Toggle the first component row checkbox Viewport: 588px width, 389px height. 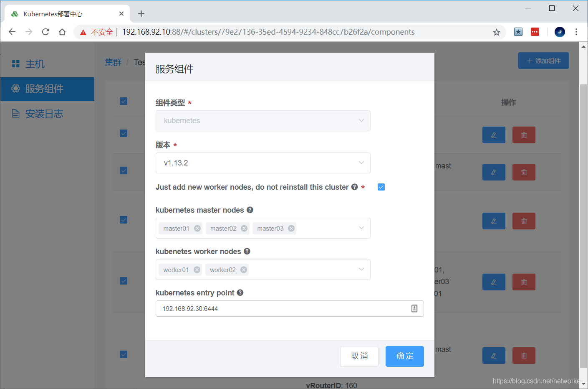(x=124, y=133)
